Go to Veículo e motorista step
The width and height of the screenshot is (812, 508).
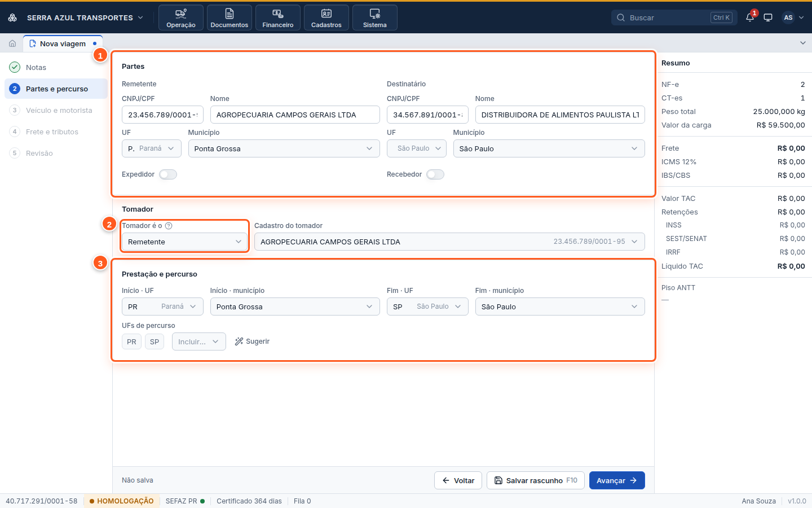pos(56,110)
